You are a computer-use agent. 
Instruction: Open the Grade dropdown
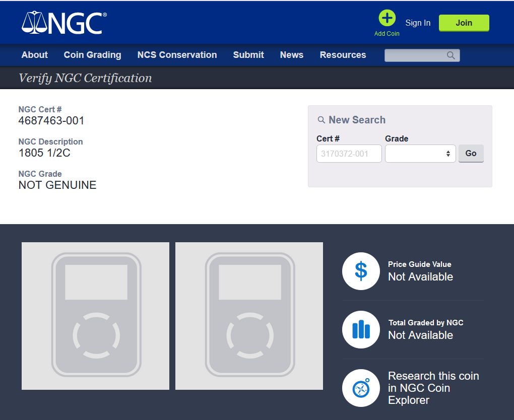pos(420,154)
